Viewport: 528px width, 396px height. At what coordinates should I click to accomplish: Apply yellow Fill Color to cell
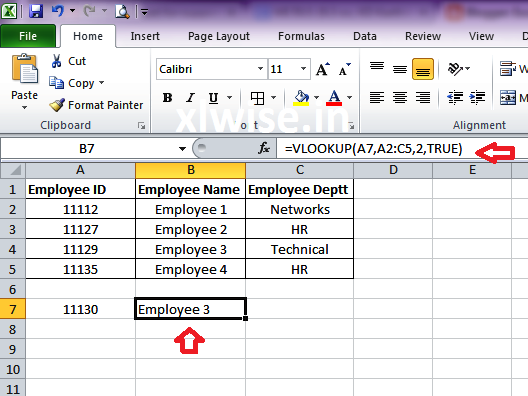click(x=301, y=98)
